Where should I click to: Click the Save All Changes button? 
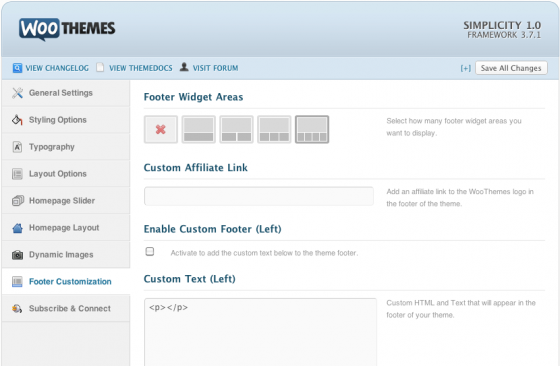[x=511, y=68]
